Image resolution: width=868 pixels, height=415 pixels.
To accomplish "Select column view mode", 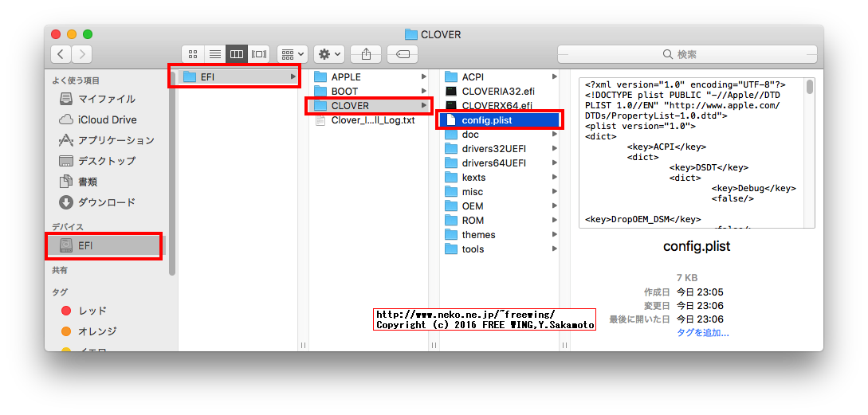I will coord(236,54).
